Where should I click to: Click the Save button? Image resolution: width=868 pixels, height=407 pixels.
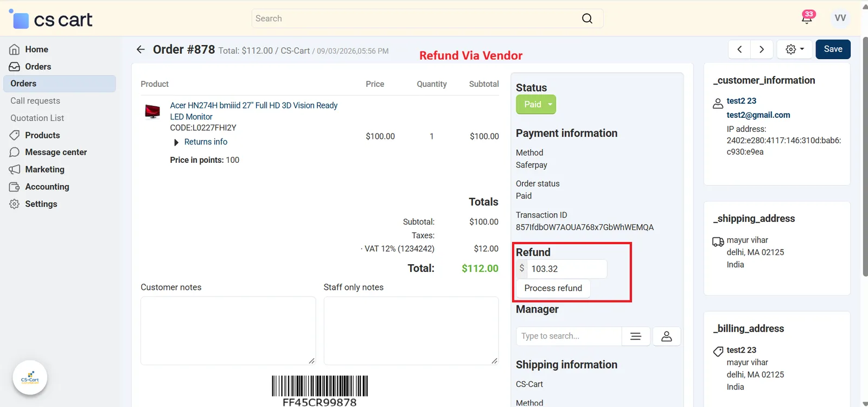point(833,49)
